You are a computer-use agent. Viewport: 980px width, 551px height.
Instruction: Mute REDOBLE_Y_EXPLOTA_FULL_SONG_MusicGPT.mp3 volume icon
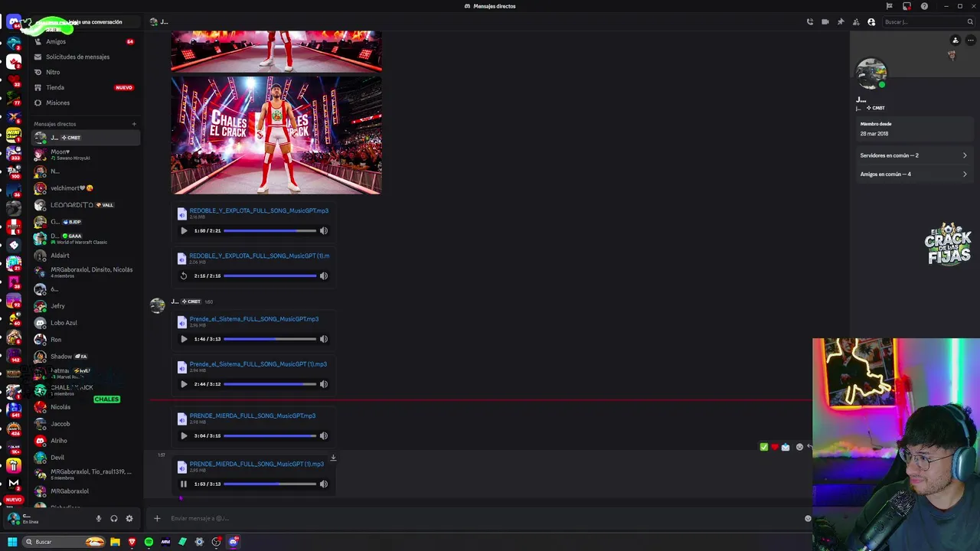(x=324, y=230)
